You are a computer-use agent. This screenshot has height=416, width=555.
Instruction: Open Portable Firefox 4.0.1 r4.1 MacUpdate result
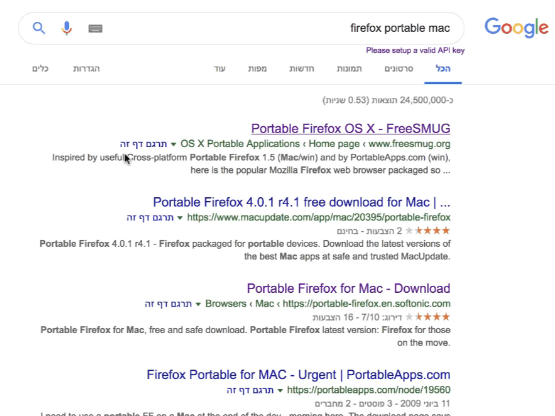[x=302, y=202]
